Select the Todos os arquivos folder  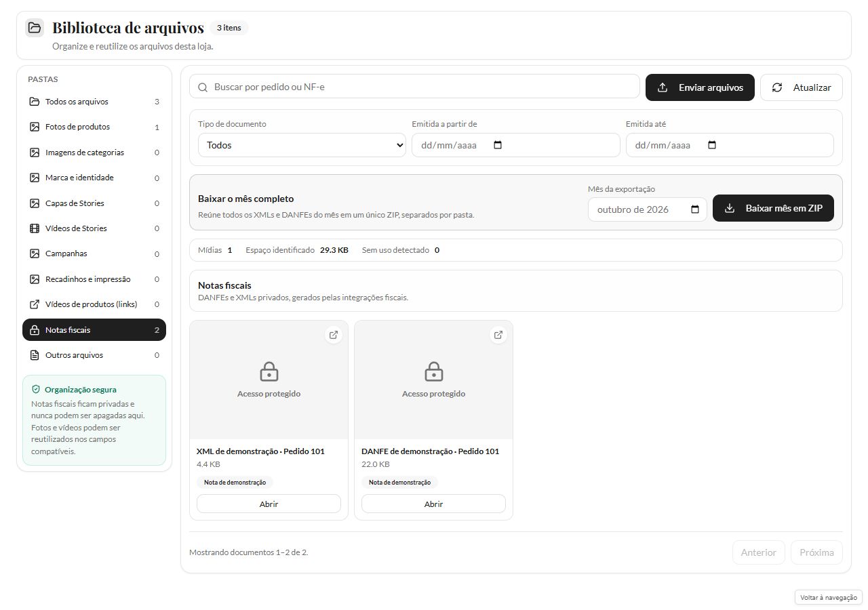click(x=94, y=102)
